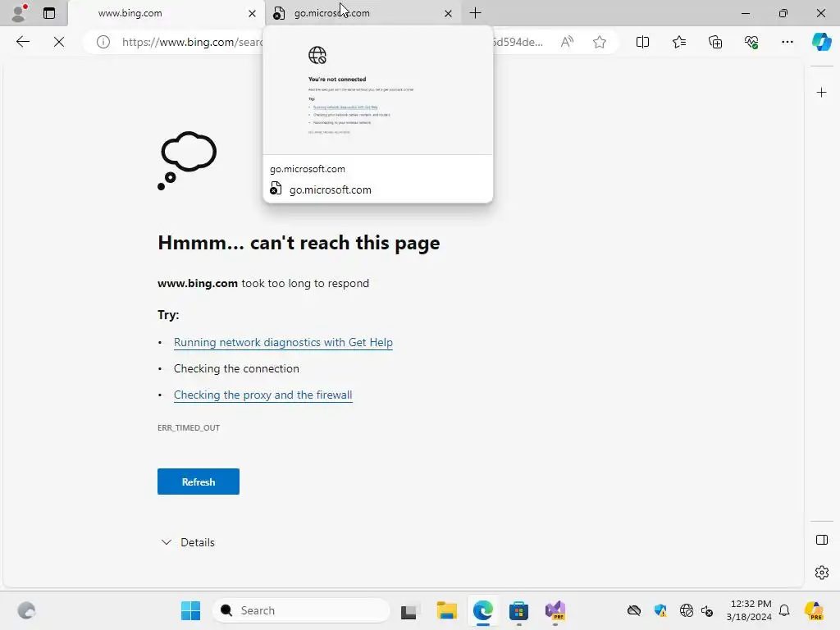Screen dimensions: 840x630
Task: Open Task View on taskbar
Action: point(409,610)
